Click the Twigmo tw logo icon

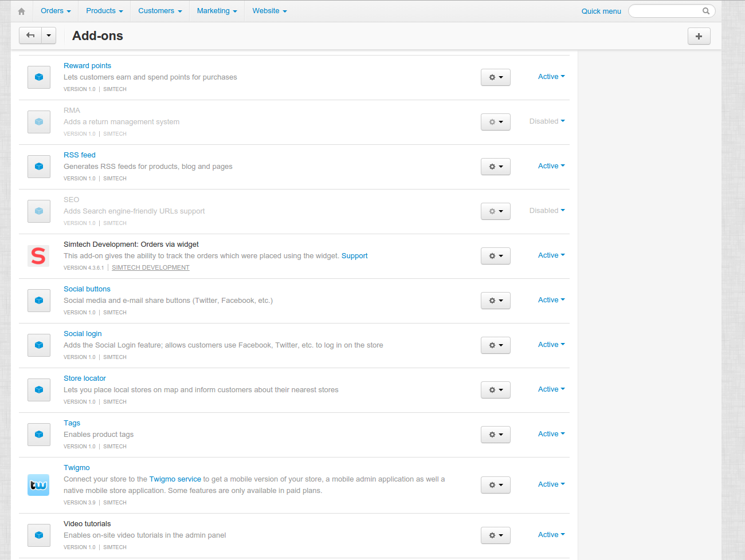pyautogui.click(x=38, y=485)
